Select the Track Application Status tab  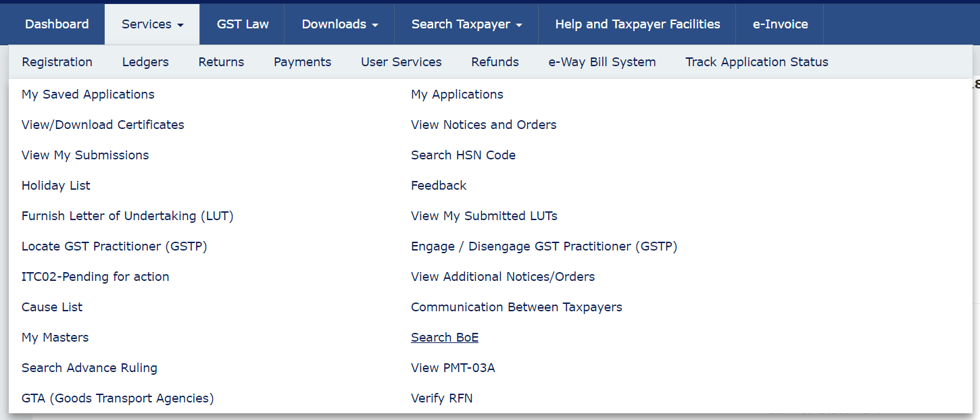[757, 62]
